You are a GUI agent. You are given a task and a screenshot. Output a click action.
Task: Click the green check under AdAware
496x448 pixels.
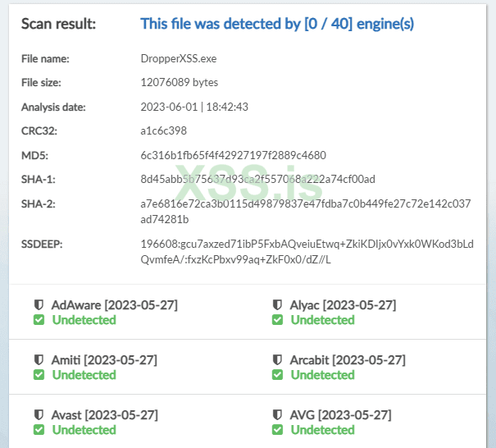click(39, 320)
